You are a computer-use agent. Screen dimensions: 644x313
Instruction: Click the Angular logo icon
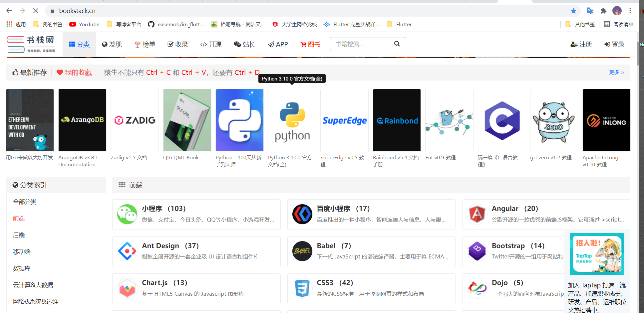tap(477, 214)
